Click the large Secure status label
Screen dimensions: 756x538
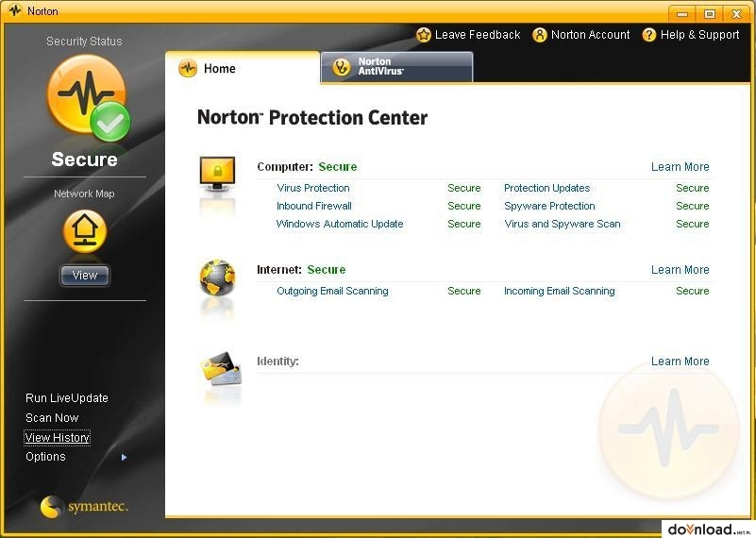(x=84, y=160)
